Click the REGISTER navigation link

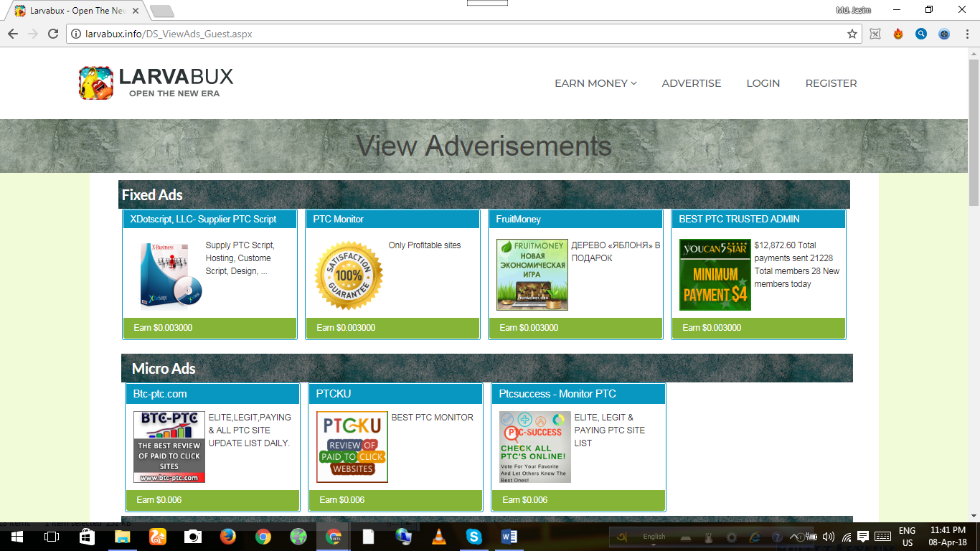pos(831,83)
